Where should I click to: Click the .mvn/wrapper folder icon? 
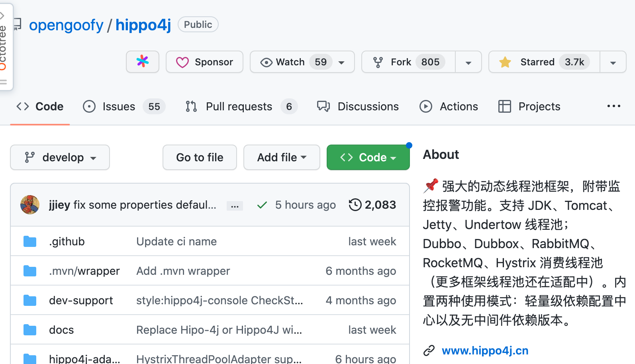click(x=30, y=271)
